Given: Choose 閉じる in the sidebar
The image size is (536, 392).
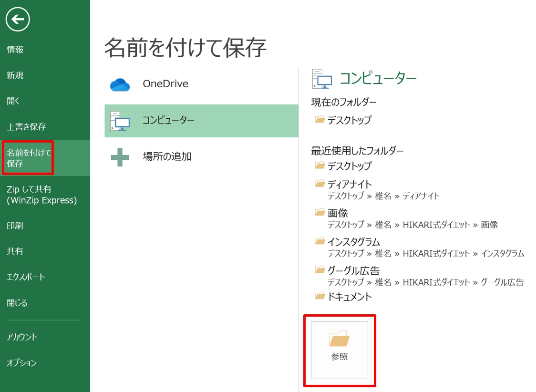Looking at the screenshot, I should (17, 303).
